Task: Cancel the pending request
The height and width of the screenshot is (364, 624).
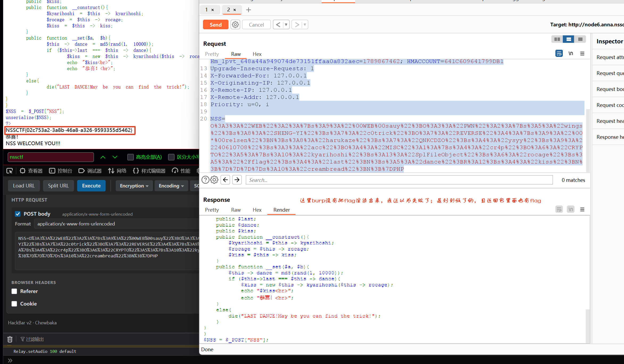Action: point(256,25)
